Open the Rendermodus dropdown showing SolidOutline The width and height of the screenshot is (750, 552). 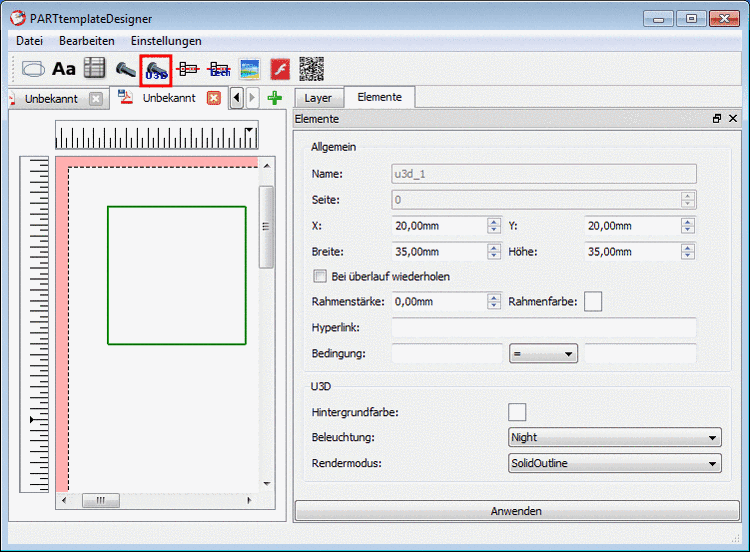614,463
